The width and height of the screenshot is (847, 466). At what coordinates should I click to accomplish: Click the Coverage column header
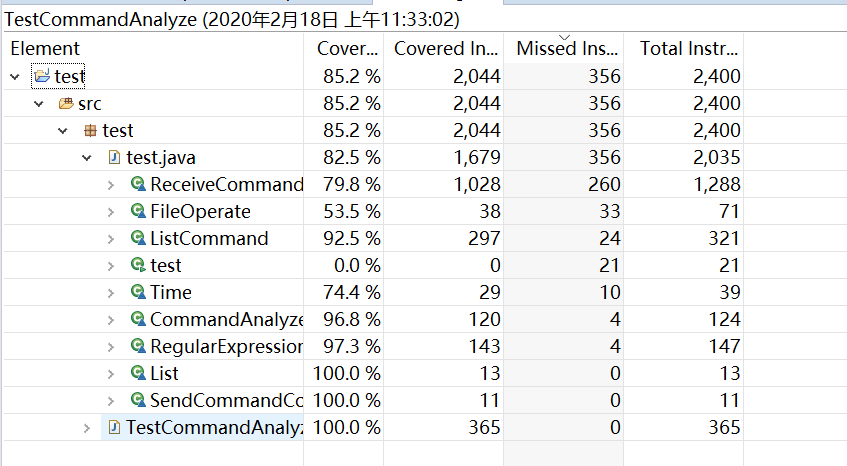tap(346, 48)
